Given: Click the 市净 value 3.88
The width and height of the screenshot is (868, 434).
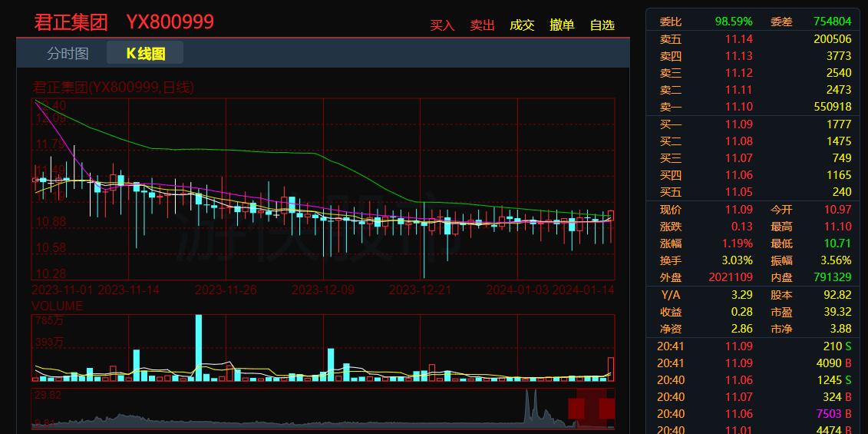Looking at the screenshot, I should pos(840,329).
